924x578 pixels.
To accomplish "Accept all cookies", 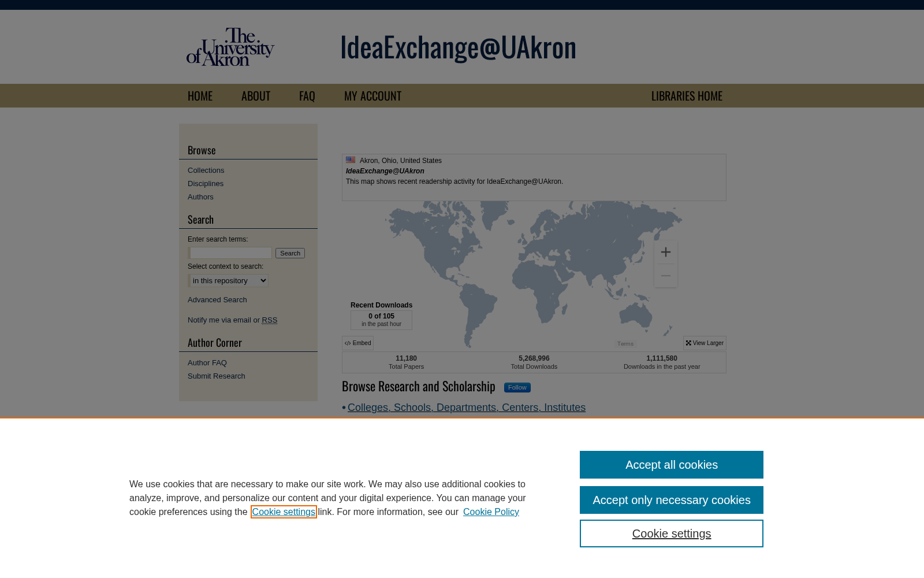I will point(672,465).
